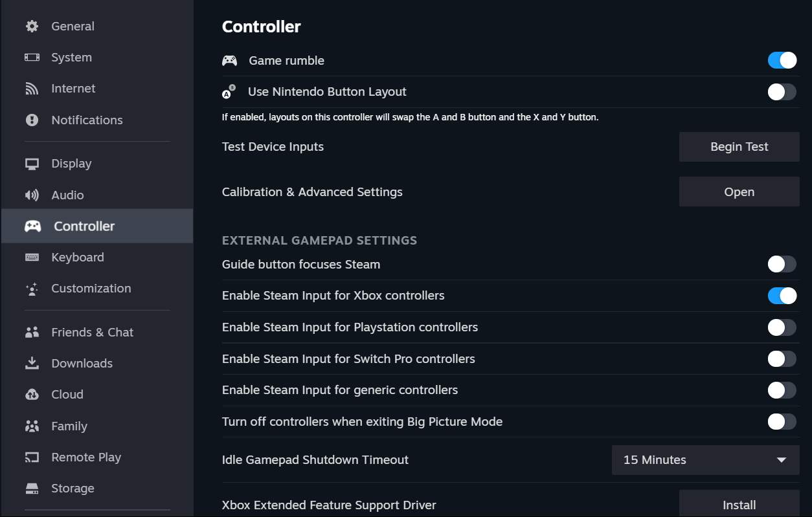The width and height of the screenshot is (812, 517).
Task: Select the Family settings section
Action: (x=69, y=426)
